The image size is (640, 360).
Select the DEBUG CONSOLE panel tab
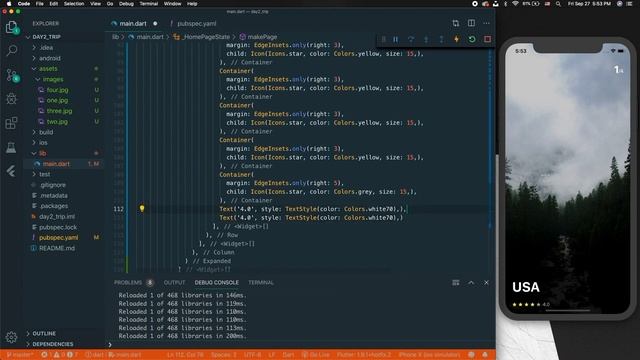coord(216,282)
